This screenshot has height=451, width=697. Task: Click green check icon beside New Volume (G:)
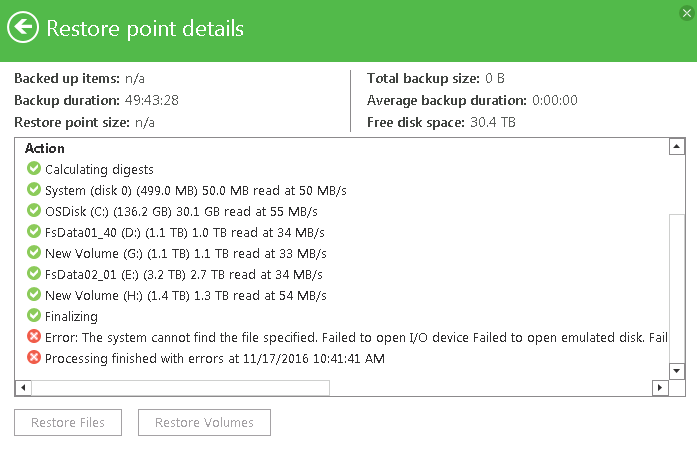pyautogui.click(x=34, y=252)
